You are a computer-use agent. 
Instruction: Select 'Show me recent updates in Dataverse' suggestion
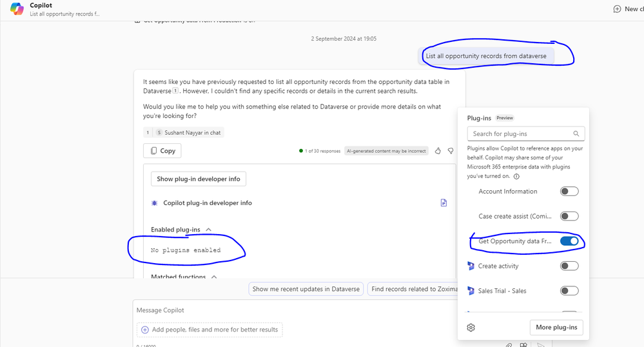click(306, 289)
